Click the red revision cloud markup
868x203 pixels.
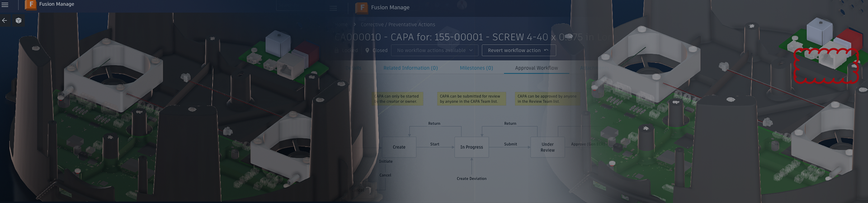click(826, 66)
